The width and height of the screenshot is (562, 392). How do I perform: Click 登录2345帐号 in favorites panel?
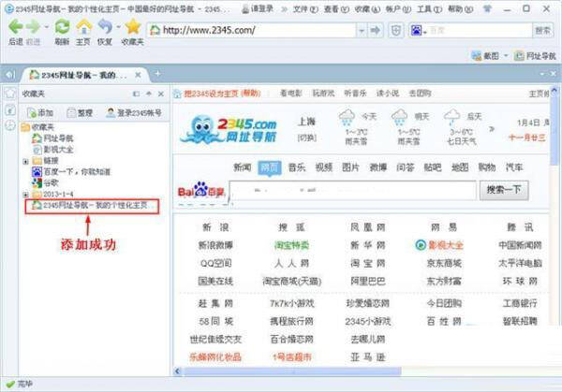coord(134,113)
